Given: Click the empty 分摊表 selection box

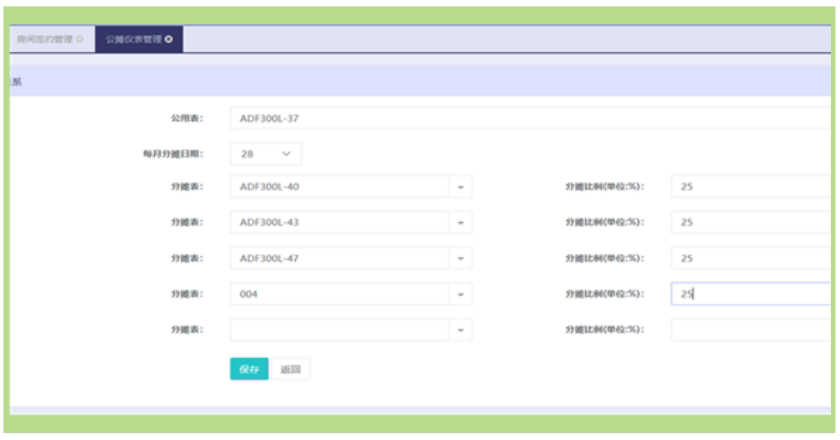Looking at the screenshot, I should coord(340,330).
